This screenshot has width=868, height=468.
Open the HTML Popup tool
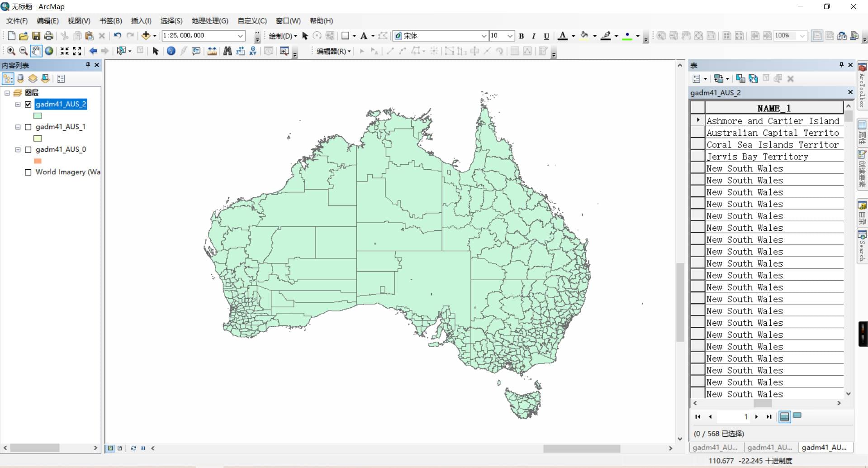coord(196,51)
